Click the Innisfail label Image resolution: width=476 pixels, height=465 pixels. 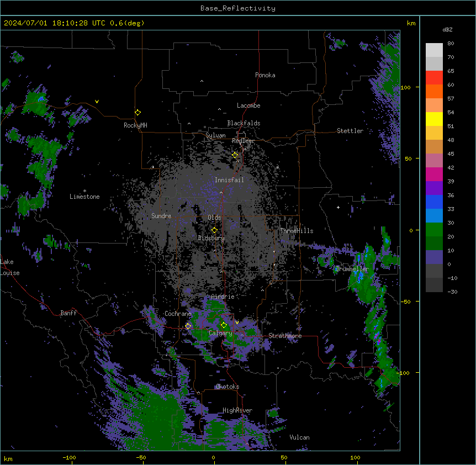pos(229,180)
